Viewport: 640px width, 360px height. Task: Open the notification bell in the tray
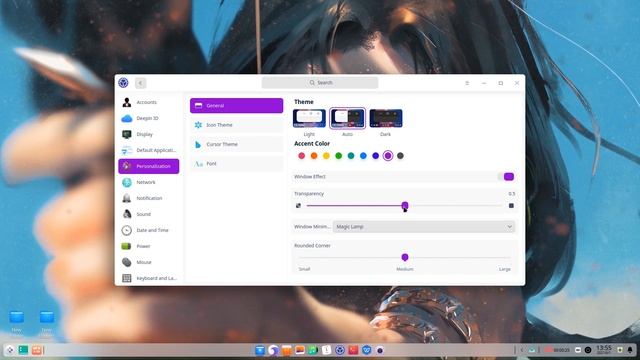tap(630, 350)
